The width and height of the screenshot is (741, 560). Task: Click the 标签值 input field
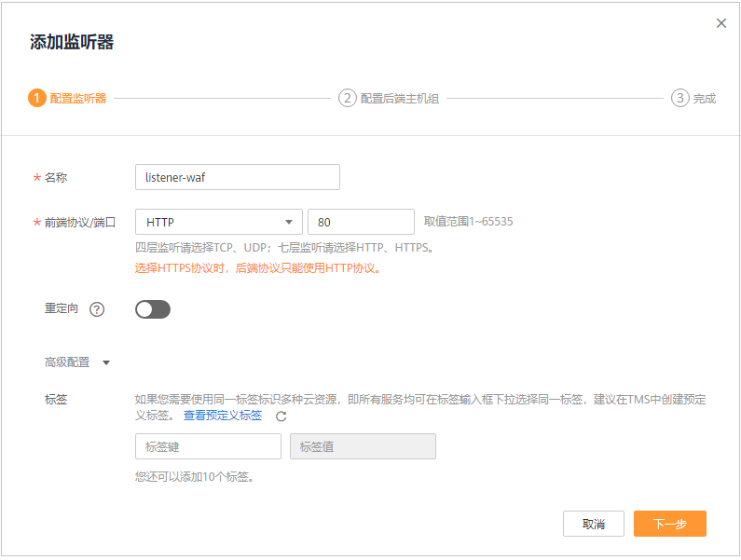(x=363, y=446)
